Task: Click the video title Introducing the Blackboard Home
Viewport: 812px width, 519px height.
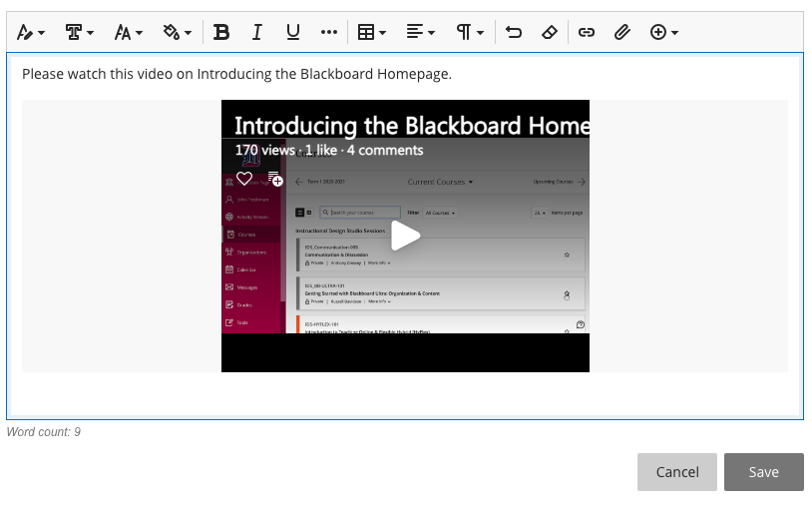Action: pos(412,126)
